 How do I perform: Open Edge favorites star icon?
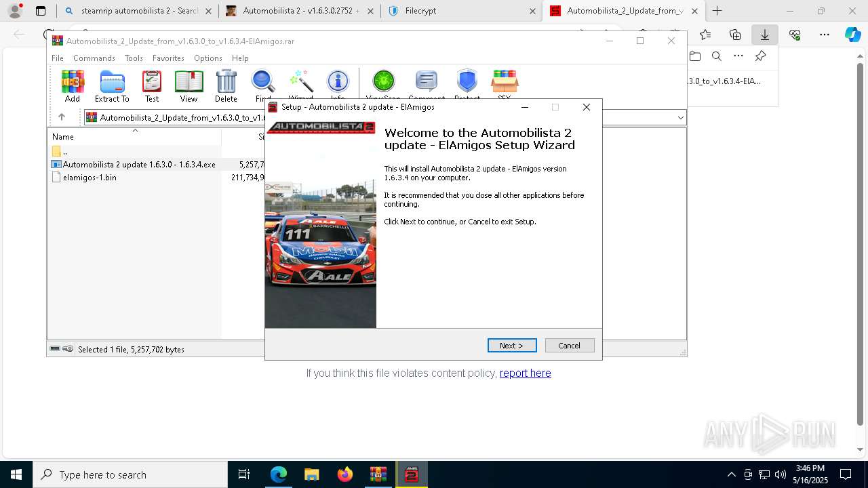705,35
